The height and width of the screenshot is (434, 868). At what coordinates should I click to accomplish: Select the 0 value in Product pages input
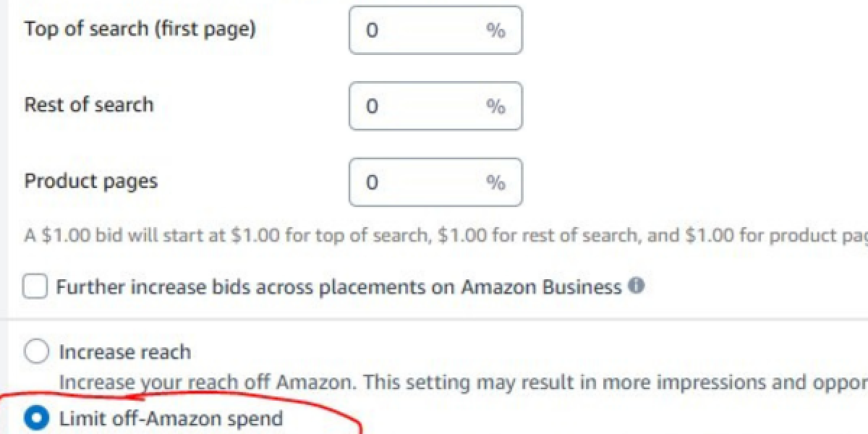372,182
